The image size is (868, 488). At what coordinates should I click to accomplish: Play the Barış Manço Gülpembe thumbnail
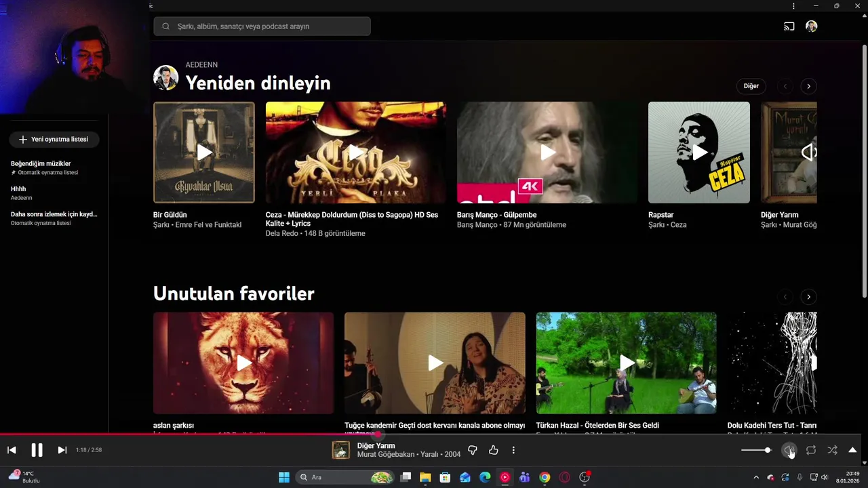tap(547, 152)
